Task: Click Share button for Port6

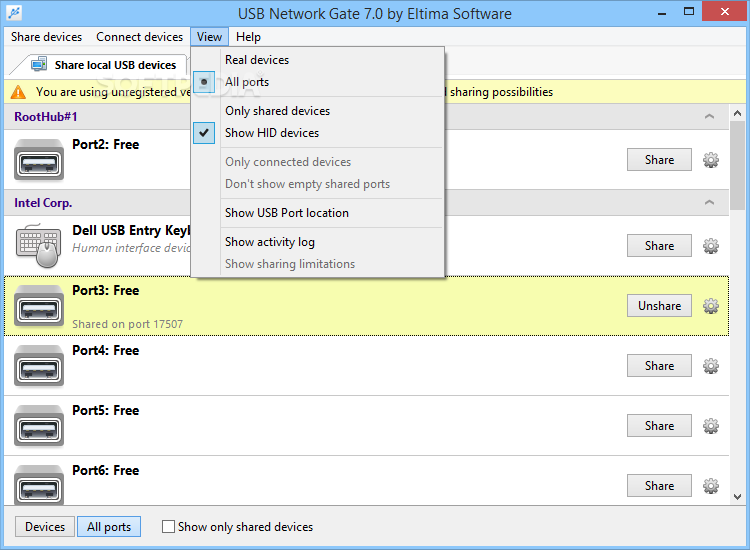Action: coord(659,486)
